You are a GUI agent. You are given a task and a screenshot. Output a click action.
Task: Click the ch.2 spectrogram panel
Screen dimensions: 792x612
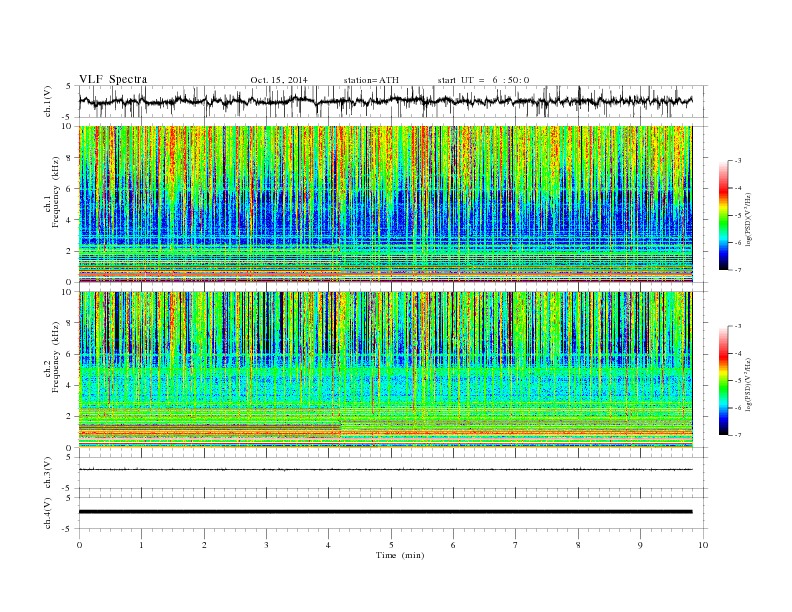coord(385,369)
